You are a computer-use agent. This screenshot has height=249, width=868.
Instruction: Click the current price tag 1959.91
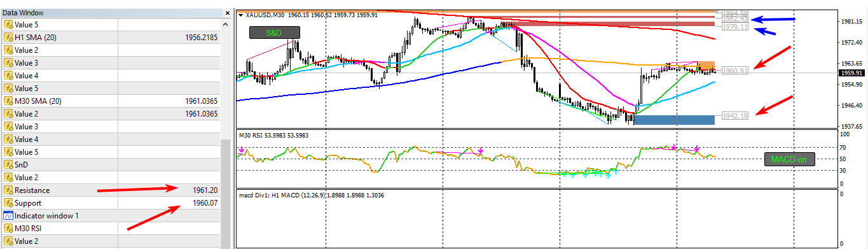(x=851, y=73)
